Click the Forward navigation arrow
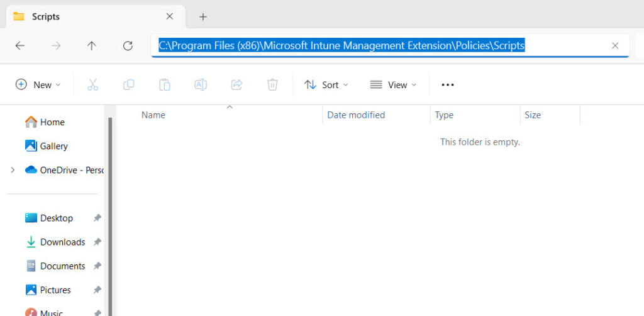The image size is (644, 316). [x=56, y=45]
